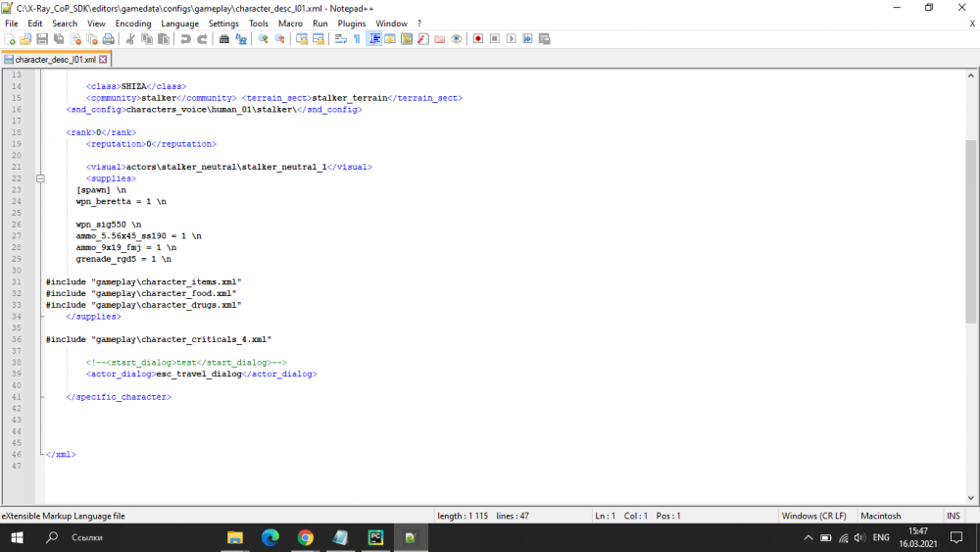Click the Cut scissors icon
Viewport: 980px width, 552px height.
tap(130, 39)
